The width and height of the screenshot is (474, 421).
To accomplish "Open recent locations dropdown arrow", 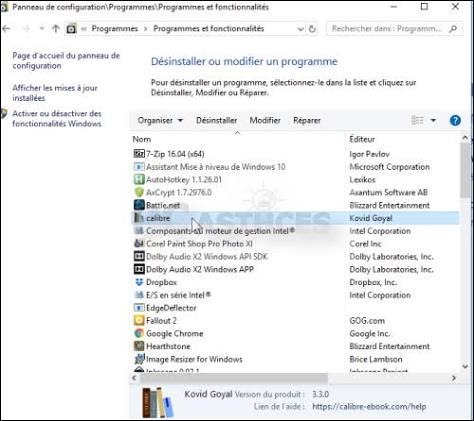I will (42, 29).
